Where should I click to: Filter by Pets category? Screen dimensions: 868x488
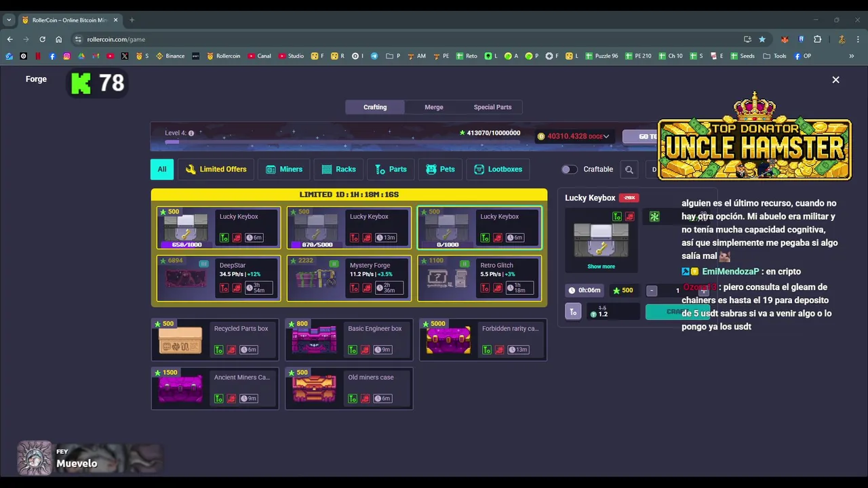tap(440, 169)
